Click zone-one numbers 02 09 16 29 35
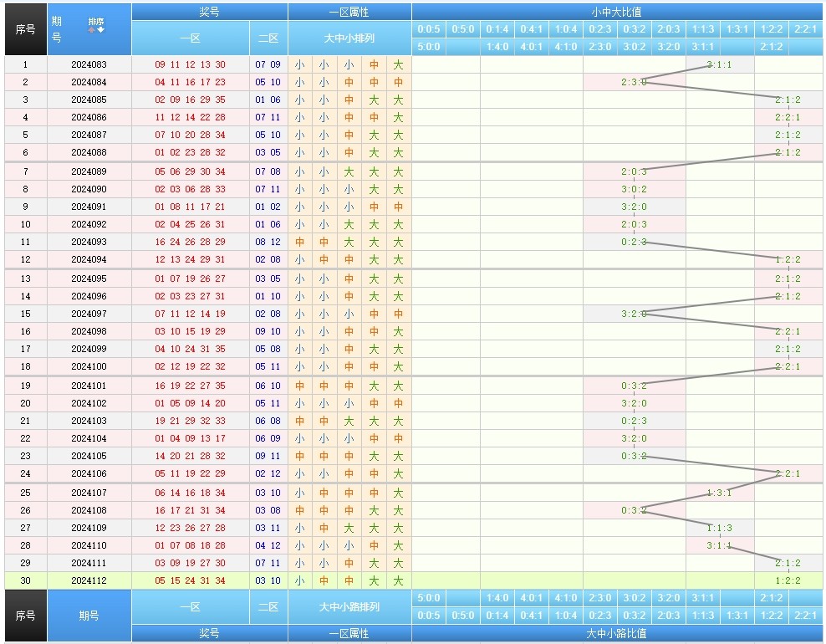This screenshot has width=826, height=644. click(190, 100)
